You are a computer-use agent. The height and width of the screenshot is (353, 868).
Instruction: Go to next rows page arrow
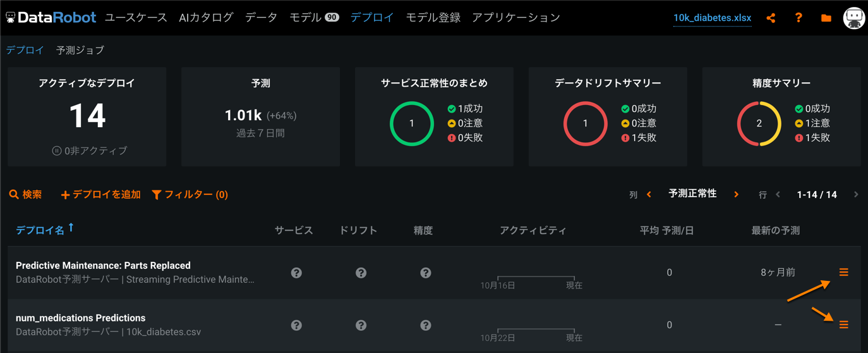coord(856,195)
